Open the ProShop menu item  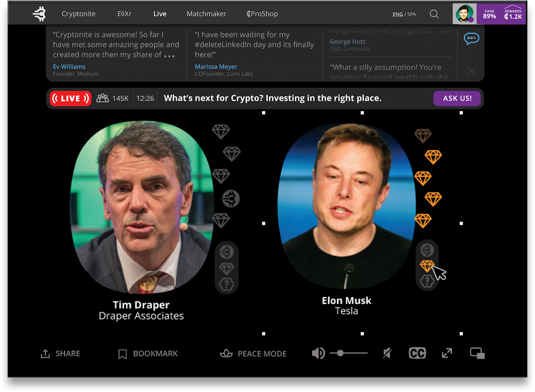click(262, 14)
